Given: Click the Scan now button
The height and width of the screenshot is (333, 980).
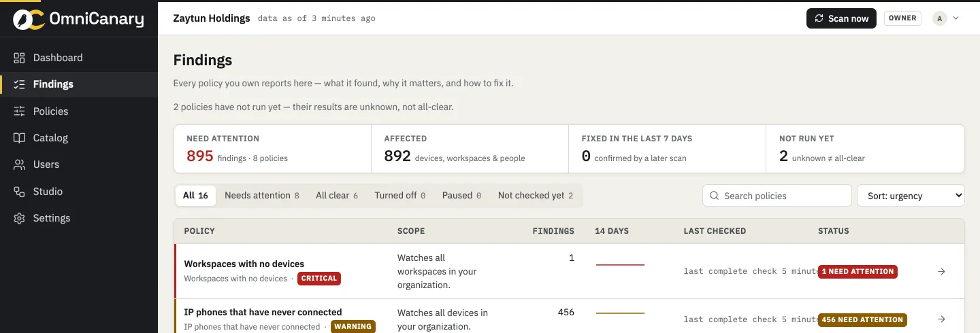Looking at the screenshot, I should (x=841, y=18).
